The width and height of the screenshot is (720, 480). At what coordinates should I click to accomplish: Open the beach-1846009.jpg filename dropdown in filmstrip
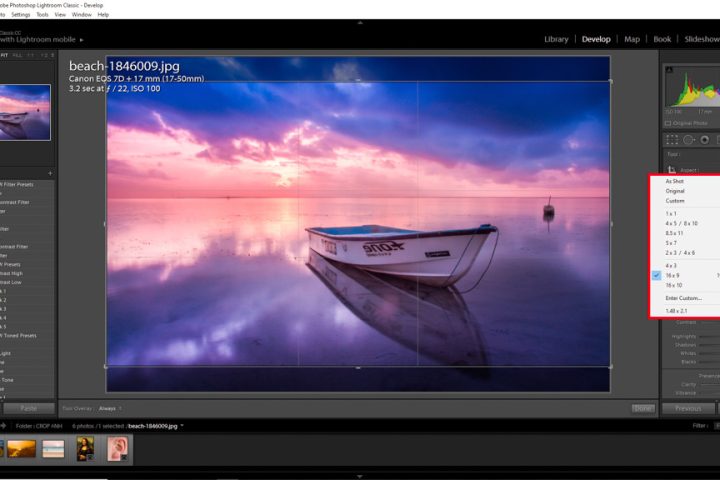[x=182, y=426]
